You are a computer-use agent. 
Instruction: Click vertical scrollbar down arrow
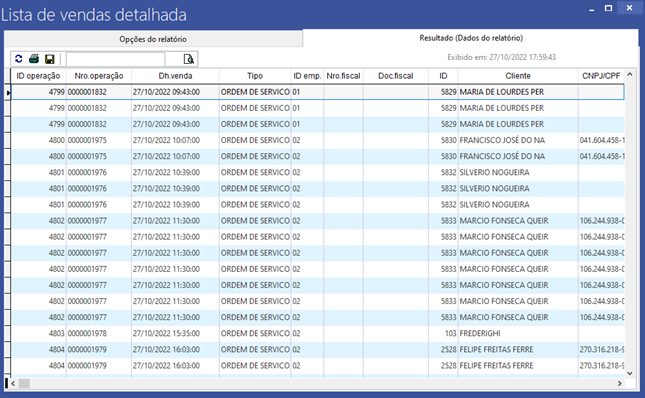coord(630,373)
